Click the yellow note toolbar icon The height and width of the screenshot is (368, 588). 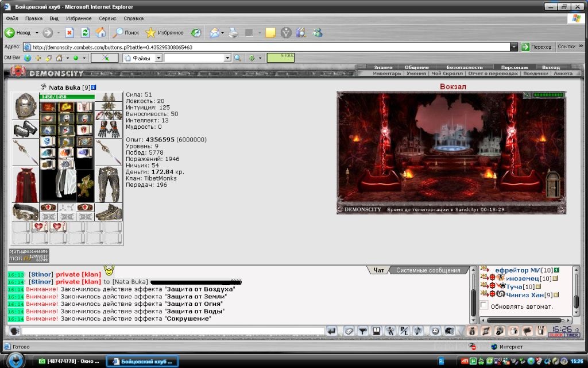[x=270, y=33]
